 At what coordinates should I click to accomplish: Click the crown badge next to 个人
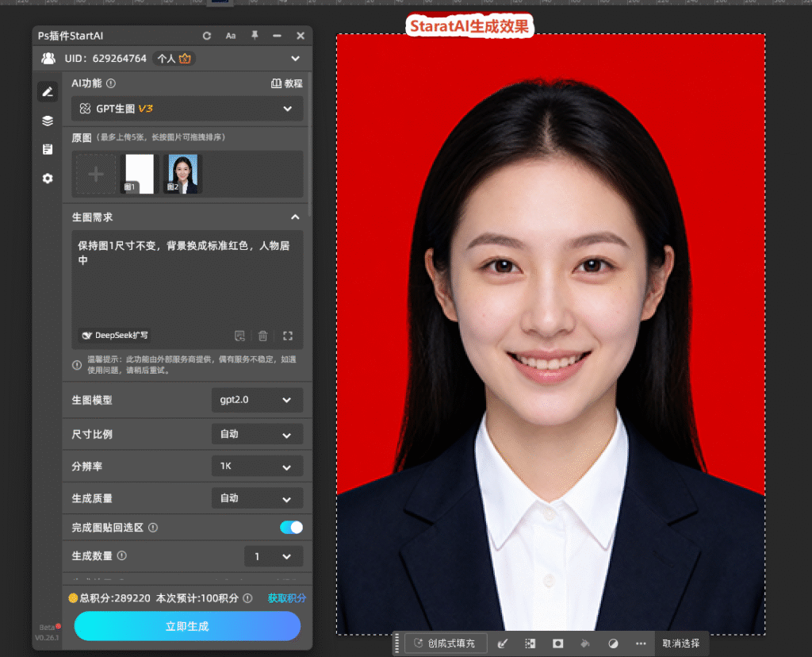click(185, 59)
